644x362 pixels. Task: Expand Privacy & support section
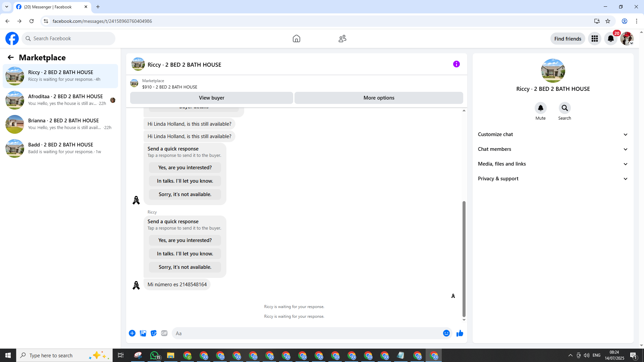(x=552, y=179)
